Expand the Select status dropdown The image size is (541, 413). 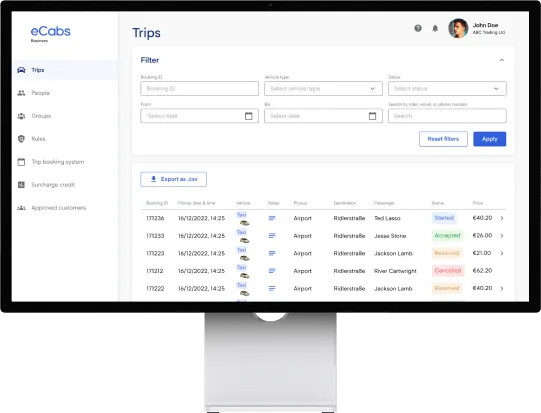click(447, 89)
